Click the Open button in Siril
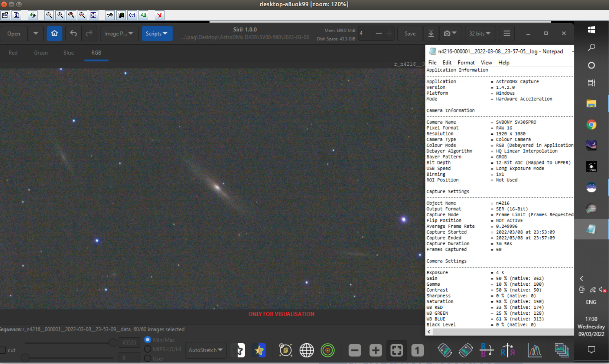The width and height of the screenshot is (609, 364). 14,33
